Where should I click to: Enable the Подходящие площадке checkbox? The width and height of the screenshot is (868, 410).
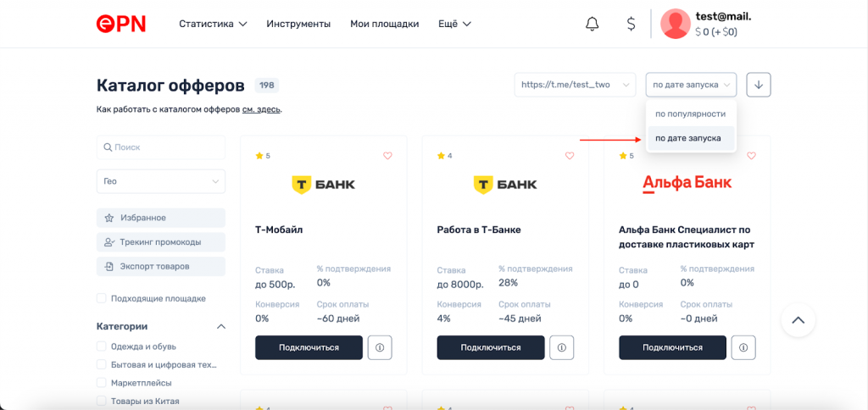(x=102, y=298)
